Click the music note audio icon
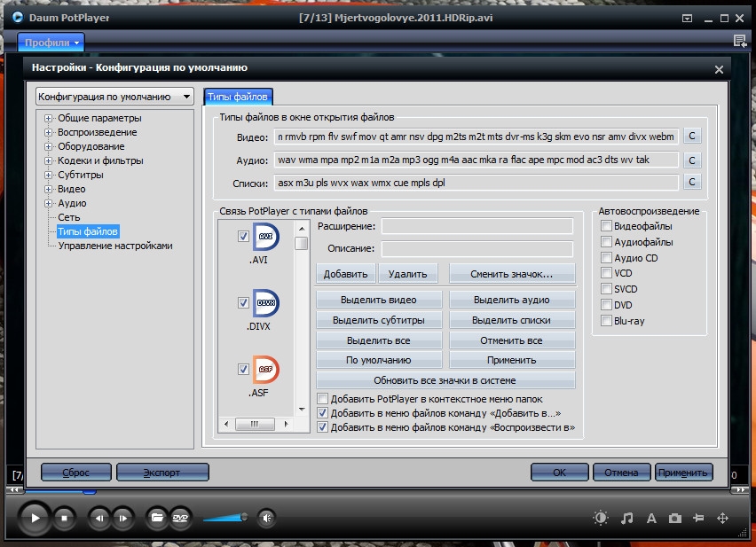The width and height of the screenshot is (756, 547). tap(626, 519)
